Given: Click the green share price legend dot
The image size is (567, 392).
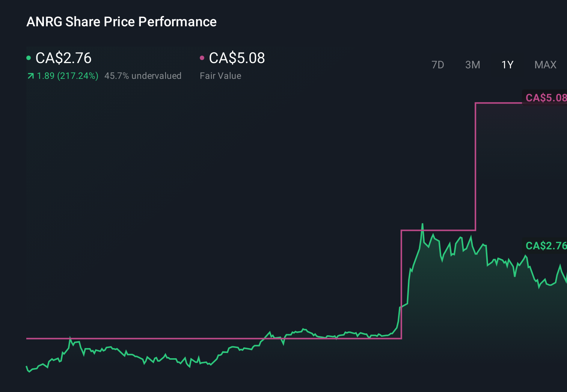Looking at the screenshot, I should tap(29, 58).
